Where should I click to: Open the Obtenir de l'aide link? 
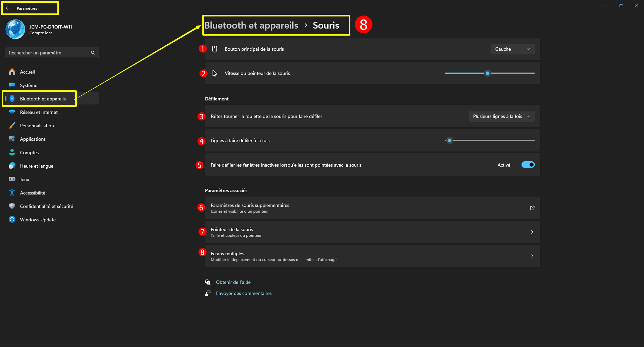coord(233,282)
